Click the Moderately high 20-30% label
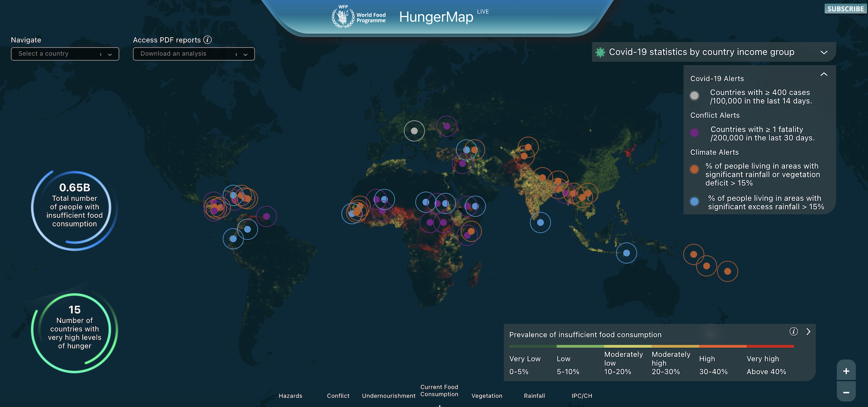Viewport: 868px width, 407px height. (x=671, y=363)
